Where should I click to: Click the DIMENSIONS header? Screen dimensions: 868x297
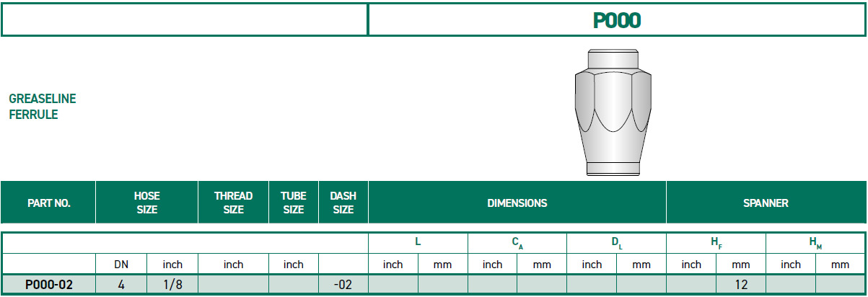click(517, 203)
